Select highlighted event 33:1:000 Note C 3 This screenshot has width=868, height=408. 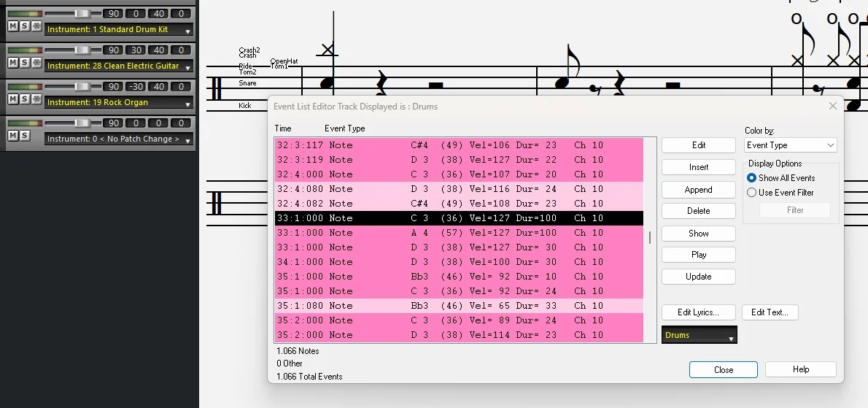[459, 218]
